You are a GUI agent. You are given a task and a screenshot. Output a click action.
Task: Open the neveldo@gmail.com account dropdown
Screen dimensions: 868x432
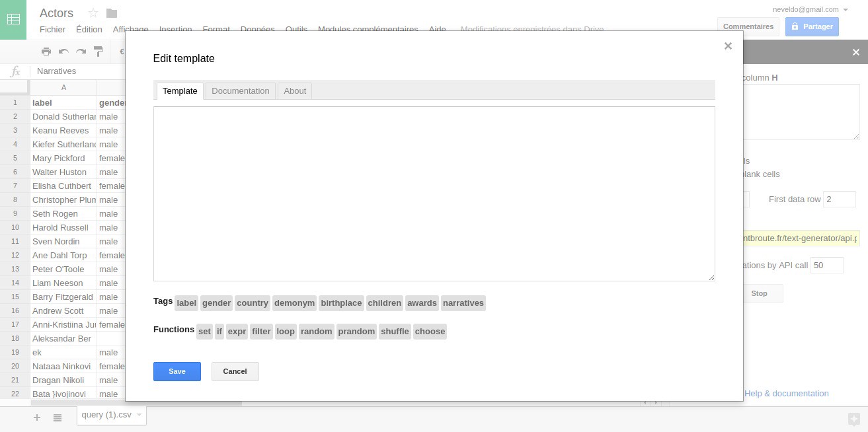(x=810, y=9)
